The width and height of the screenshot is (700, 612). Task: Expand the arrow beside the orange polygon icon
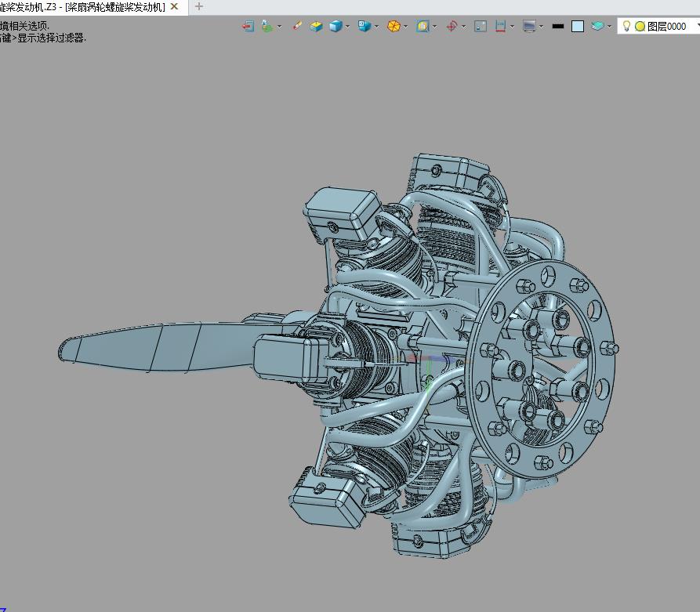(x=405, y=27)
